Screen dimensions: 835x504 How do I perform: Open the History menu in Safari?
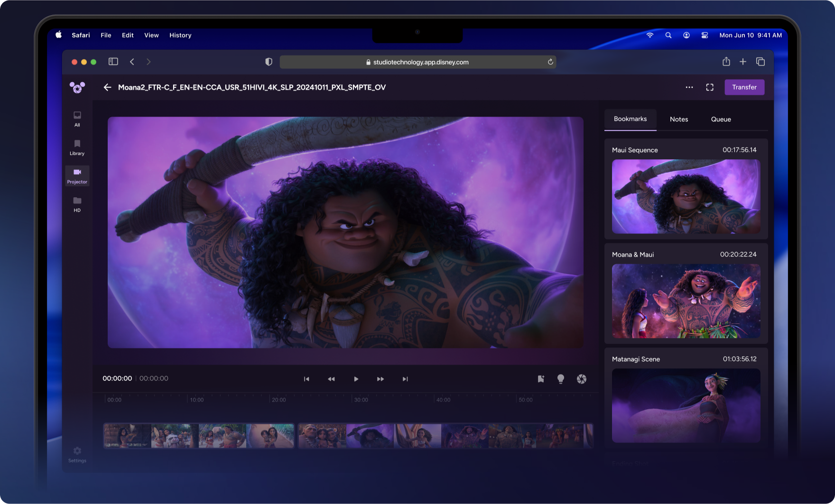(x=180, y=35)
